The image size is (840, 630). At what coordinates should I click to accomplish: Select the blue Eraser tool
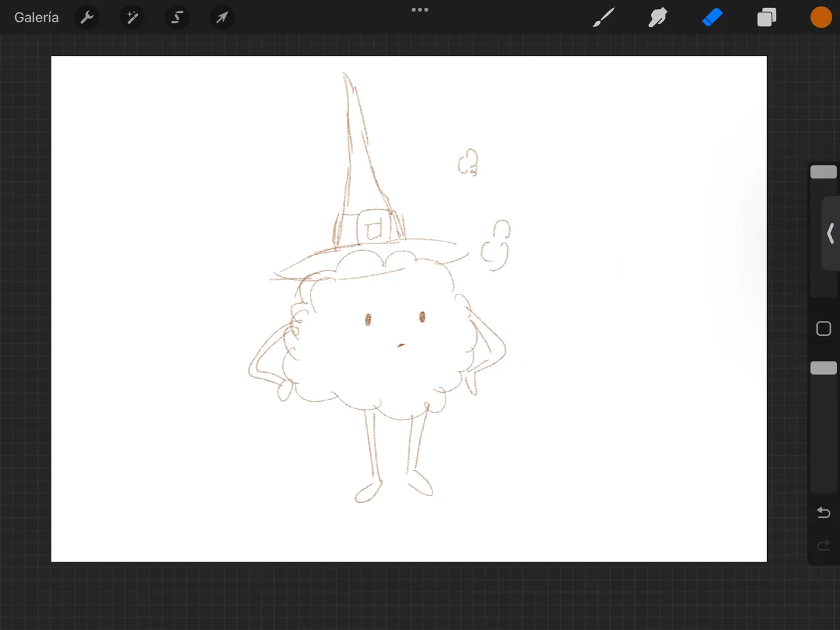tap(712, 18)
